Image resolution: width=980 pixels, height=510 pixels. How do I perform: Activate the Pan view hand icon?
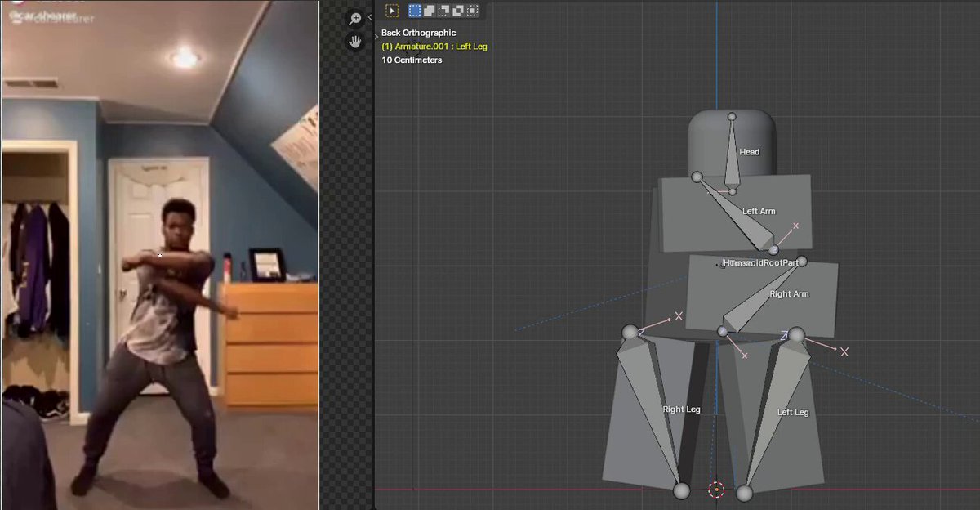coord(355,41)
